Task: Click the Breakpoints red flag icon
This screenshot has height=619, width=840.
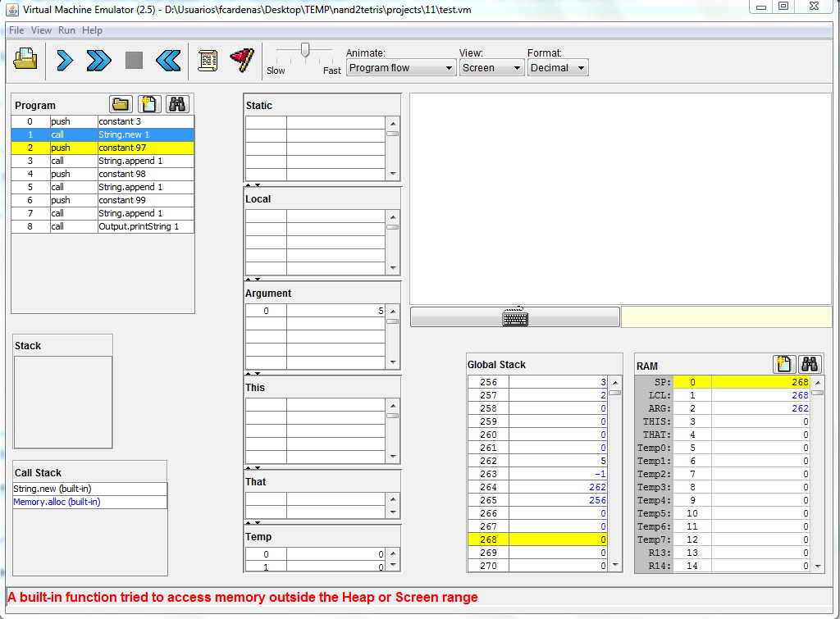Action: [242, 60]
